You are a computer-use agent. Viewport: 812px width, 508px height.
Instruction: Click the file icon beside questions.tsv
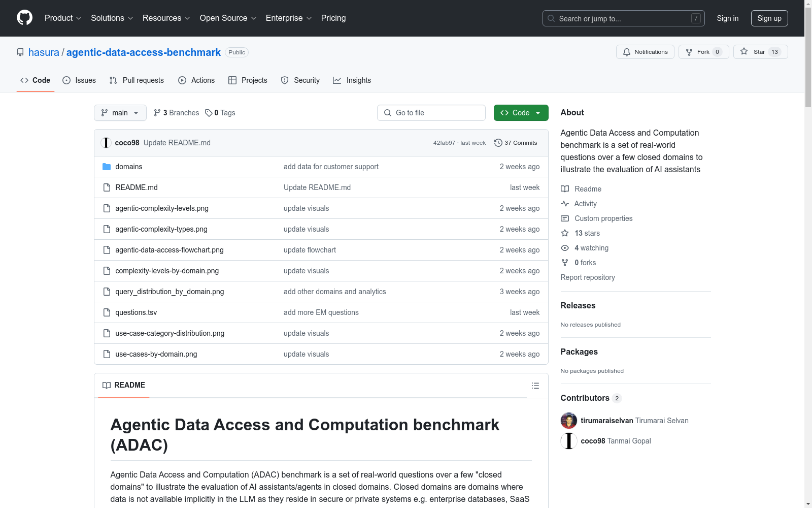pyautogui.click(x=107, y=312)
